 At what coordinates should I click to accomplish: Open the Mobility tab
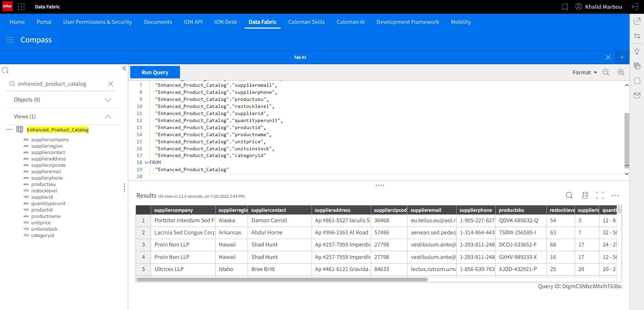(x=461, y=22)
